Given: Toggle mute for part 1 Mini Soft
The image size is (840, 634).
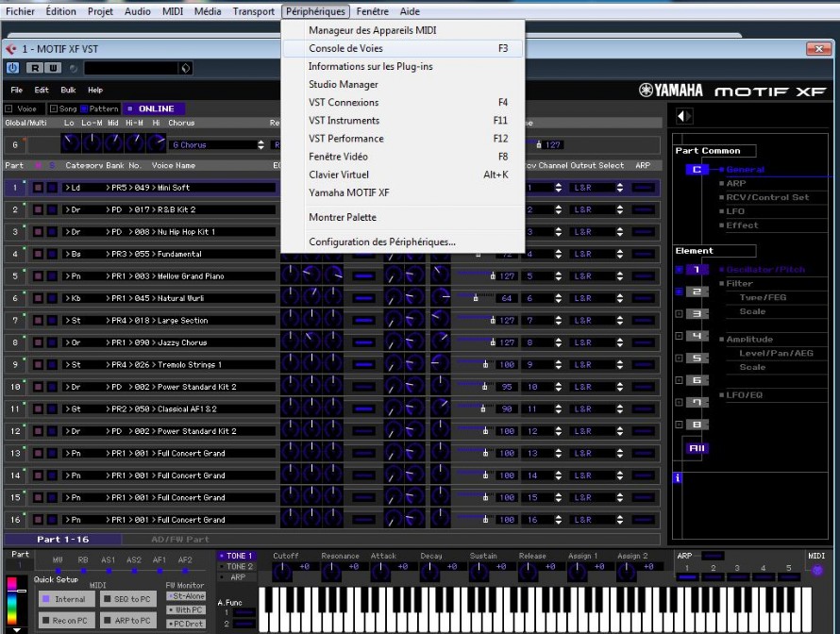Looking at the screenshot, I should coord(39,188).
